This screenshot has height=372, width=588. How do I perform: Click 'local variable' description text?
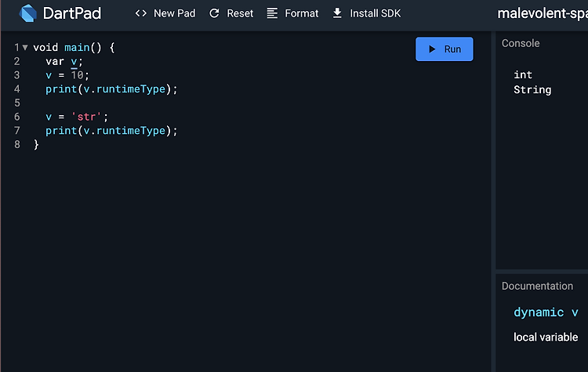pyautogui.click(x=546, y=338)
